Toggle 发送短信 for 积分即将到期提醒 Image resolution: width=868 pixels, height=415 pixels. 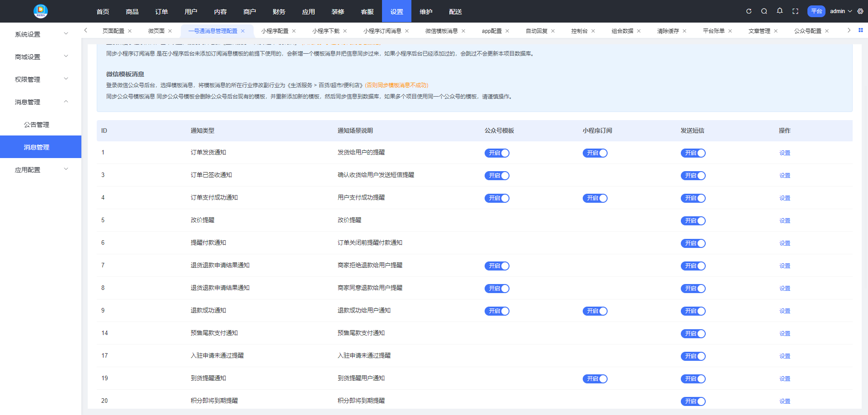point(693,401)
